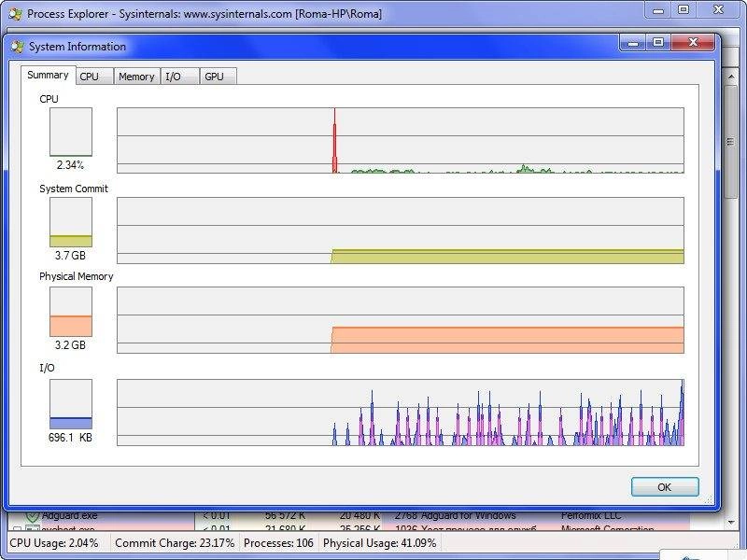The image size is (747, 560).
Task: Click the Physical Memory 3.2 GB gauge
Action: pos(71,312)
